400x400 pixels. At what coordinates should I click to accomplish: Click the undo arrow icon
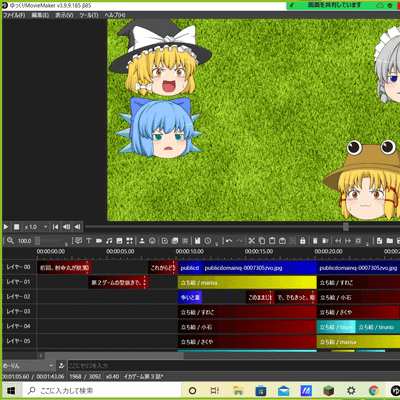pos(229,240)
